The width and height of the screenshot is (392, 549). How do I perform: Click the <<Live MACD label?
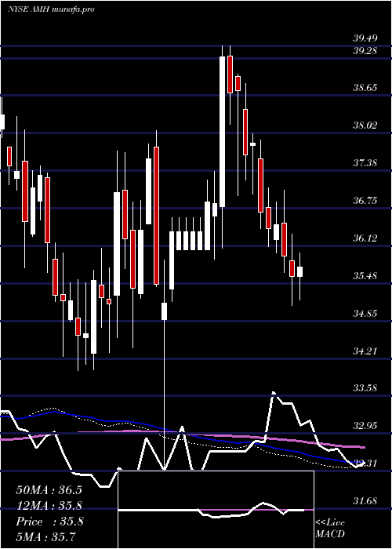pyautogui.click(x=330, y=529)
